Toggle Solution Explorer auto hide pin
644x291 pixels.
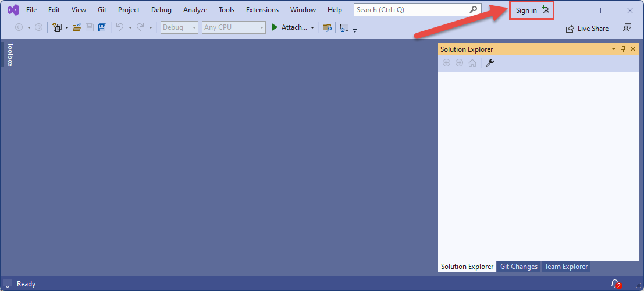click(623, 49)
